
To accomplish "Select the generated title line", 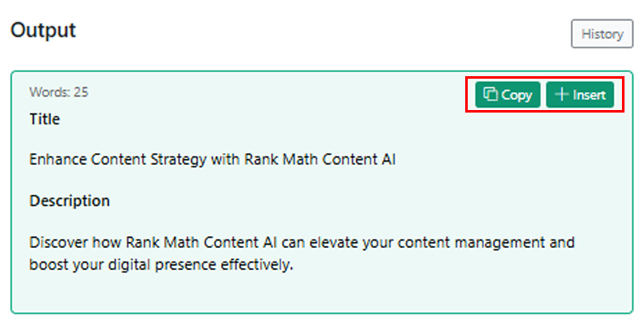I will tap(213, 159).
